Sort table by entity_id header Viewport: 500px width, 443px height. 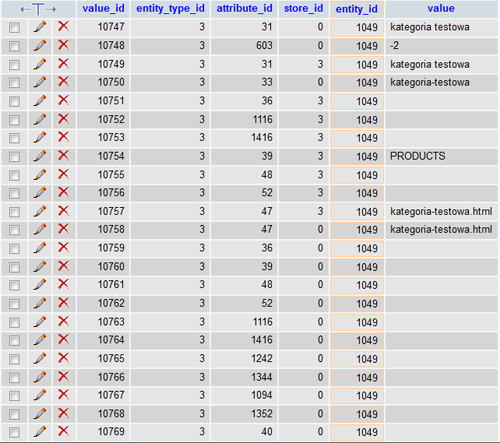pos(357,9)
